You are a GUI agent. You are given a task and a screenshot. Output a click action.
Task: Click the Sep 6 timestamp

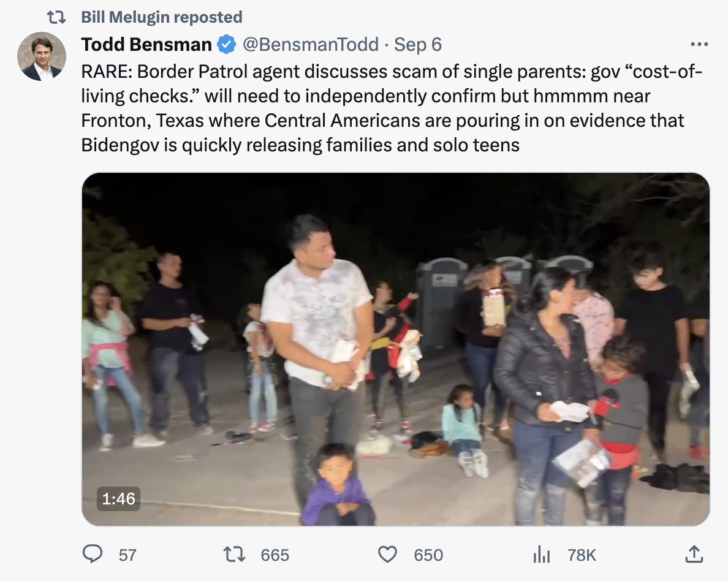click(x=418, y=45)
